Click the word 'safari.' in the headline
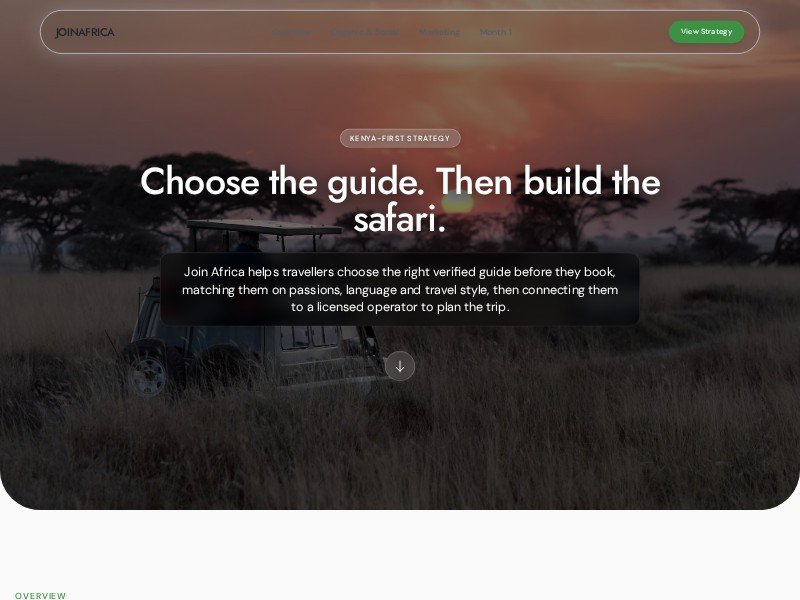Screen dimensions: 800x600 click(400, 219)
